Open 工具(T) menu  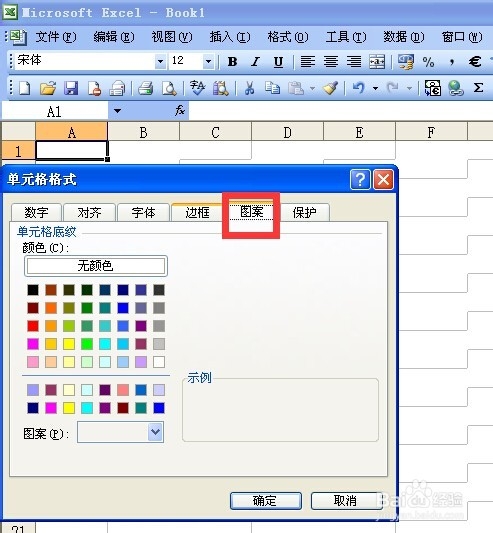click(x=346, y=37)
